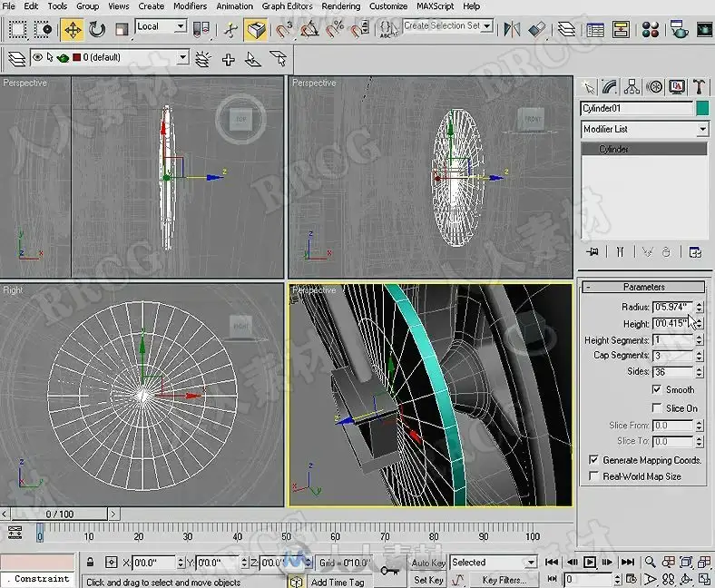Open the Hierarchy command panel tab
Image resolution: width=715 pixels, height=588 pixels.
tap(633, 87)
